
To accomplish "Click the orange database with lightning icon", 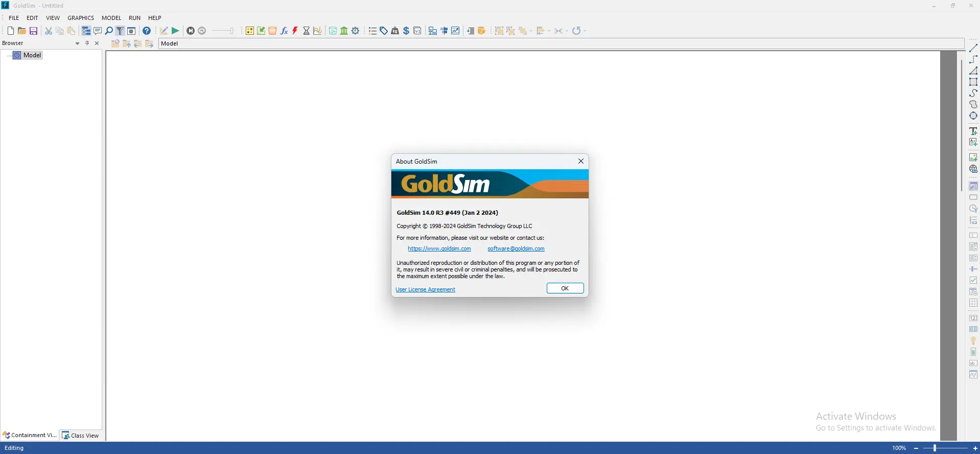I will coord(482,31).
